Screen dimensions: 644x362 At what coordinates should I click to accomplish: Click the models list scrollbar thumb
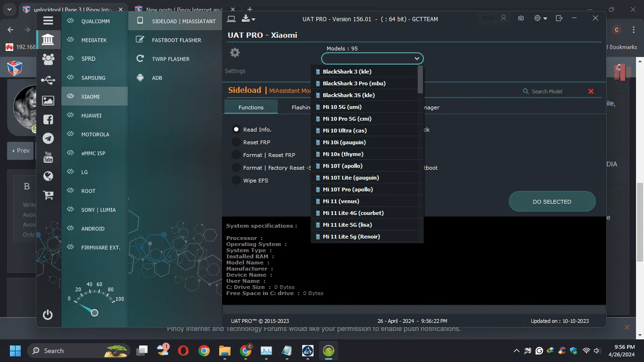pos(421,79)
